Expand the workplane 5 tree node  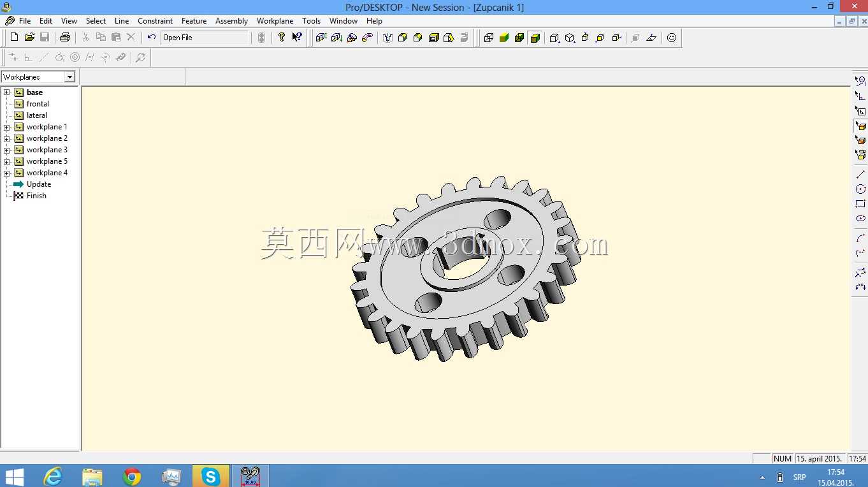click(x=7, y=161)
